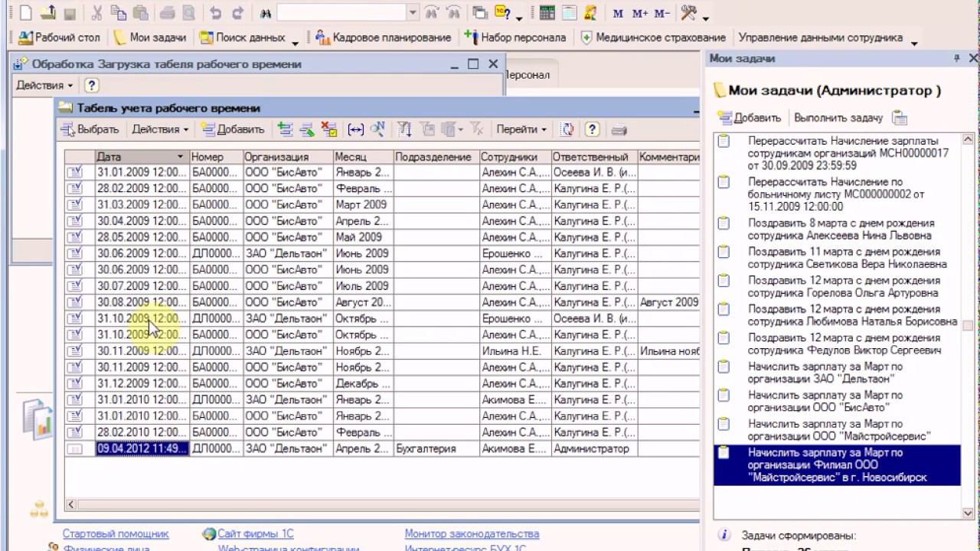Click Добавить in the Мои задачи panel
980x551 pixels.
pos(750,118)
